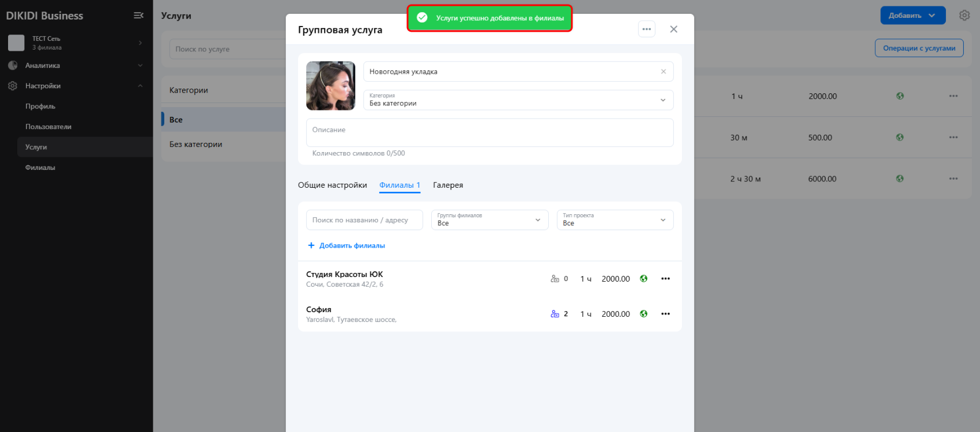Click the Операции с услугами button

coord(919,48)
